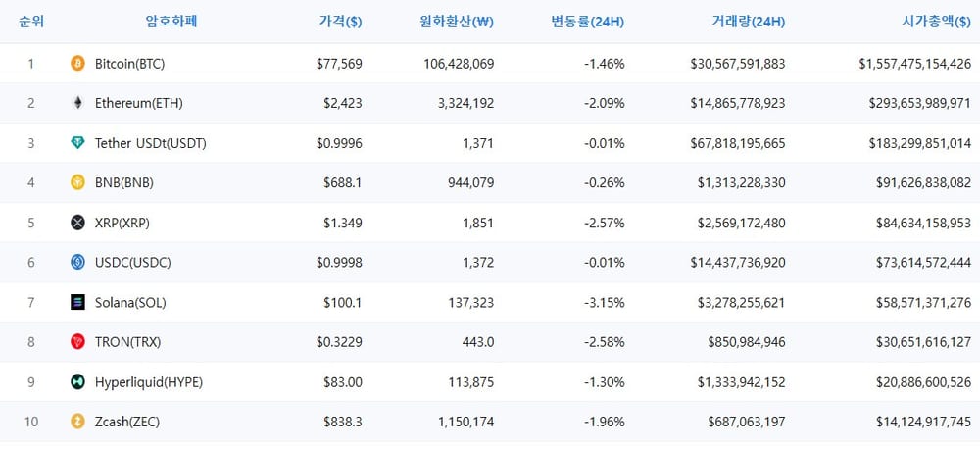Sort by 암호화폐 column header
980x450 pixels.
171,22
